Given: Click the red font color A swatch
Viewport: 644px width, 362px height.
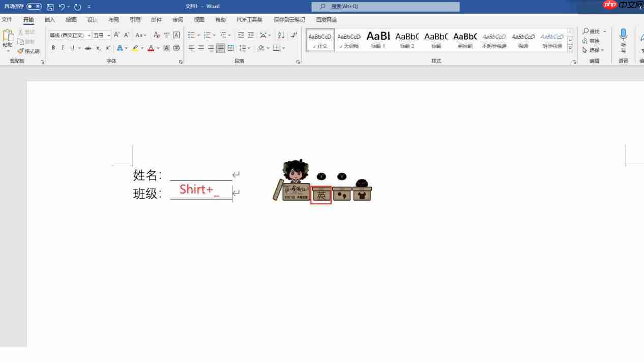Looking at the screenshot, I should 151,48.
